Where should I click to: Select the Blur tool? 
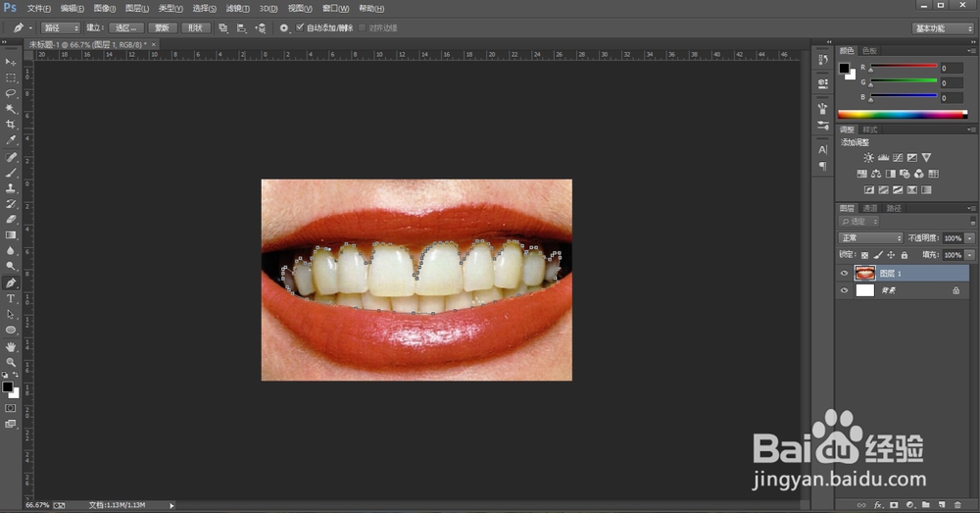click(11, 251)
